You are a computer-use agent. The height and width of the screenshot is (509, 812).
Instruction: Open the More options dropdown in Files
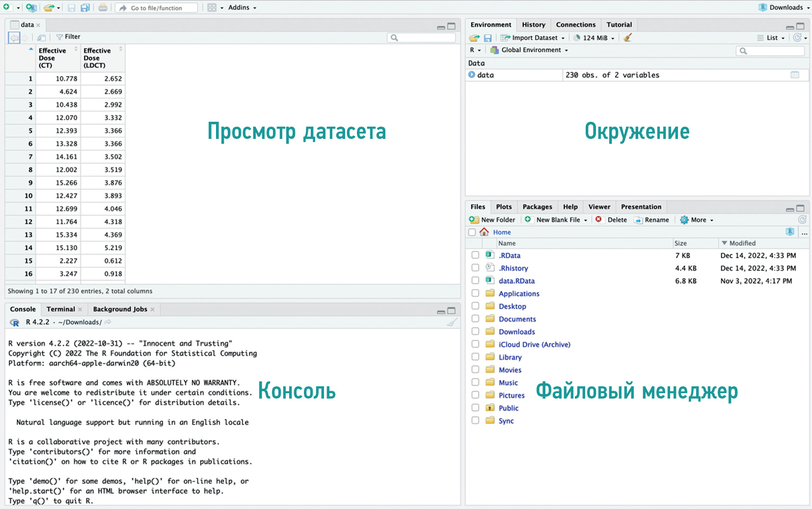(698, 220)
